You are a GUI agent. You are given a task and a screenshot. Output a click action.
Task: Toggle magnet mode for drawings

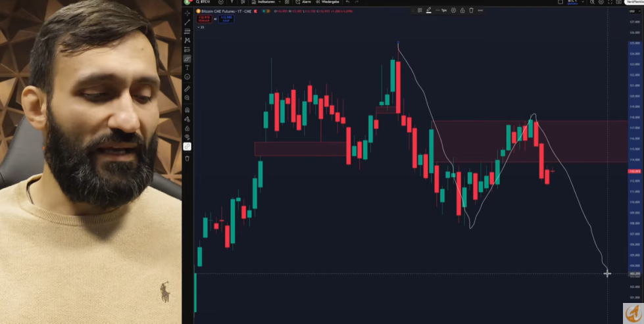tap(187, 110)
